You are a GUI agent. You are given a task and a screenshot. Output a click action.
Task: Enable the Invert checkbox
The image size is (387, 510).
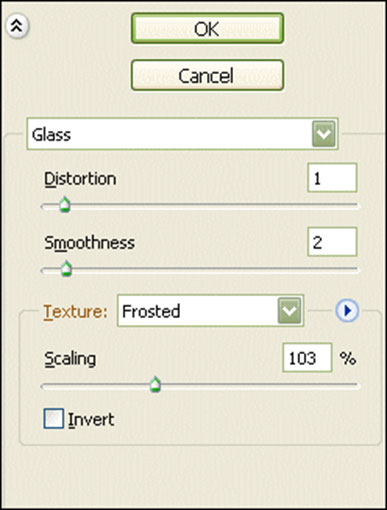pyautogui.click(x=54, y=418)
